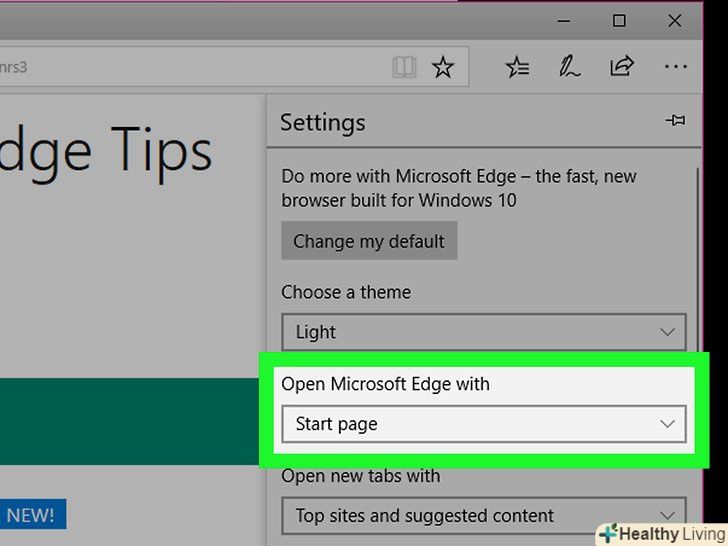Image resolution: width=728 pixels, height=546 pixels.
Task: Share this web page
Action: [x=622, y=68]
